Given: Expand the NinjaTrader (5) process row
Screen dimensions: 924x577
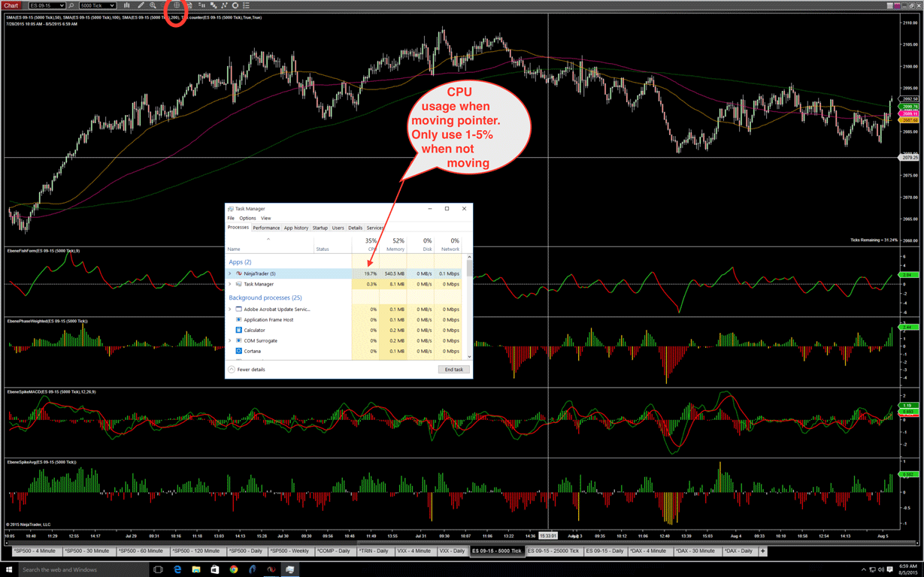Looking at the screenshot, I should 230,273.
